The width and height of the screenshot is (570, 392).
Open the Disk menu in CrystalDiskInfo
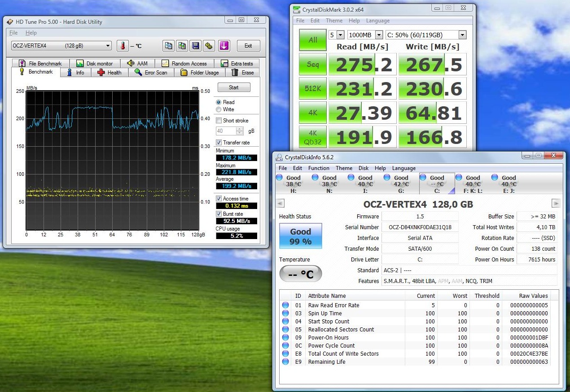point(364,168)
